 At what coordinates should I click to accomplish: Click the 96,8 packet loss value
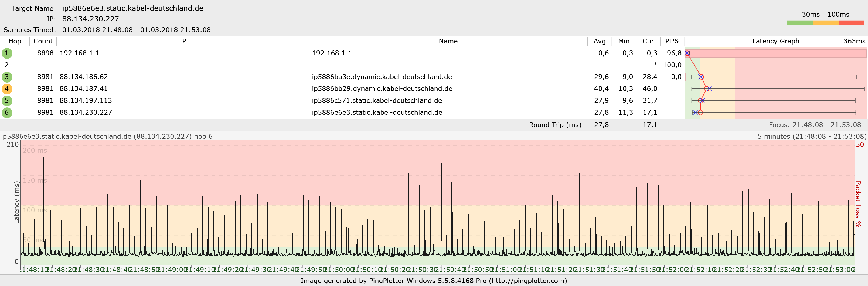(674, 53)
